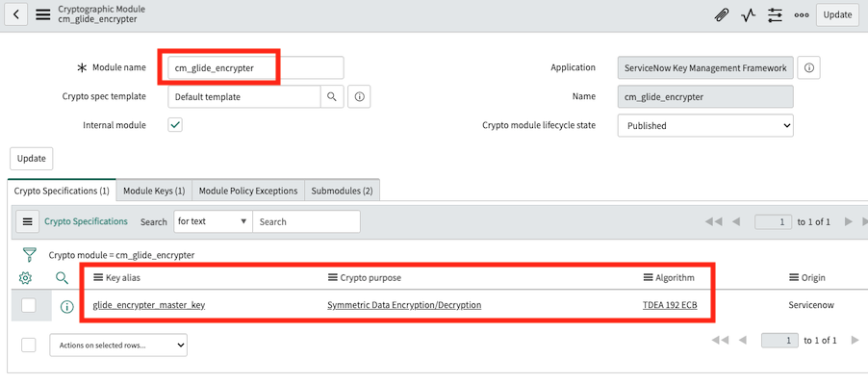
Task: Open 'Actions on selected rows...' dropdown
Action: coord(118,345)
